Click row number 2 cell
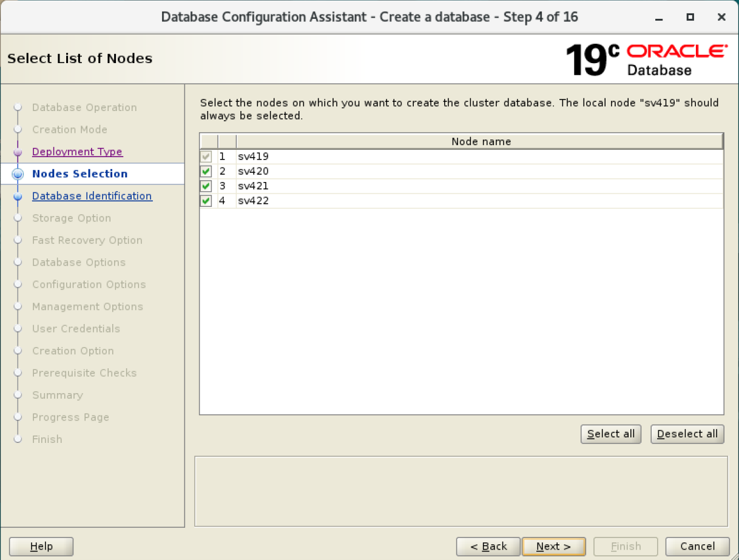 pos(226,171)
